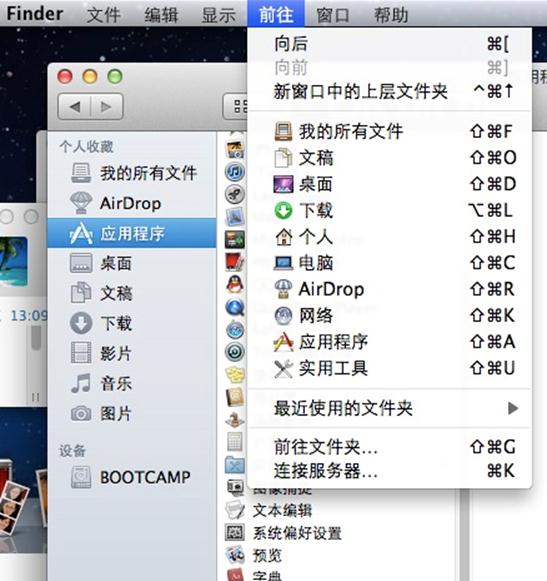This screenshot has width=547, height=581.
Task: Select 应用程序 in the sidebar
Action: (x=132, y=233)
